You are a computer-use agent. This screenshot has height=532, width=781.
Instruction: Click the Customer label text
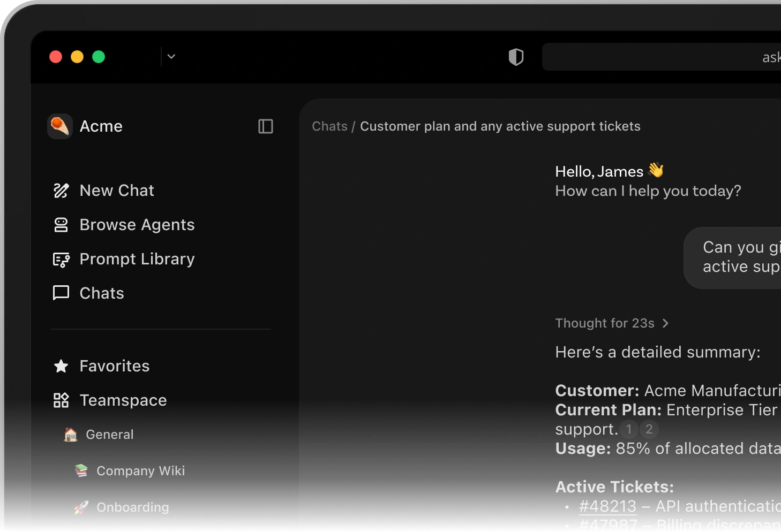click(597, 391)
